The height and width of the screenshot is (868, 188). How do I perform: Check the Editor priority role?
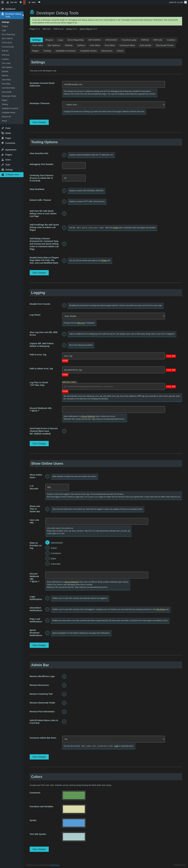(x=47, y=558)
